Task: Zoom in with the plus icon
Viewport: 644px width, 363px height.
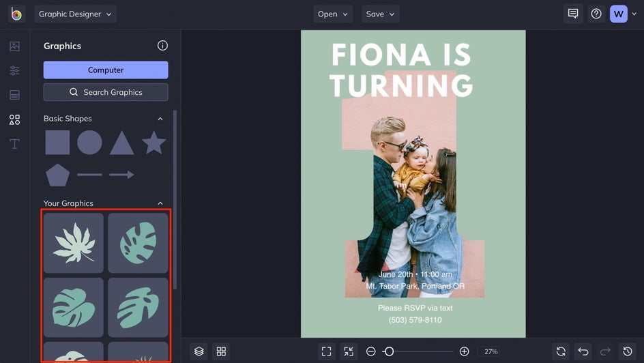Action: (464, 351)
